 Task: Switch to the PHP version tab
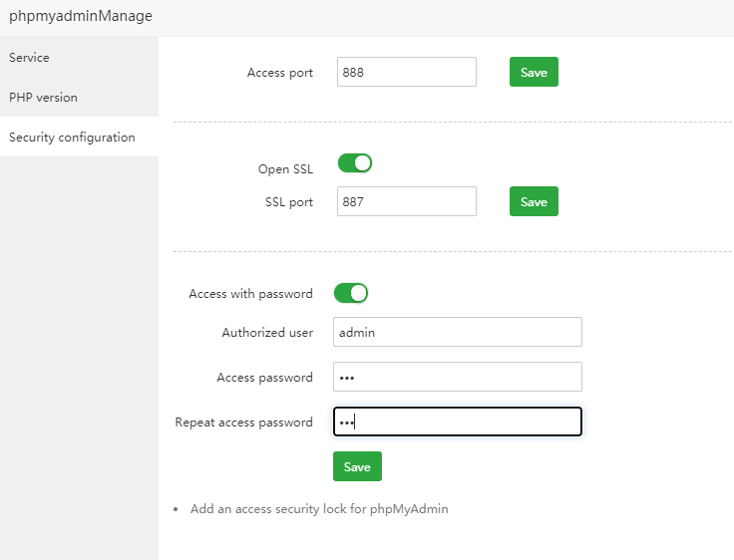coord(43,98)
